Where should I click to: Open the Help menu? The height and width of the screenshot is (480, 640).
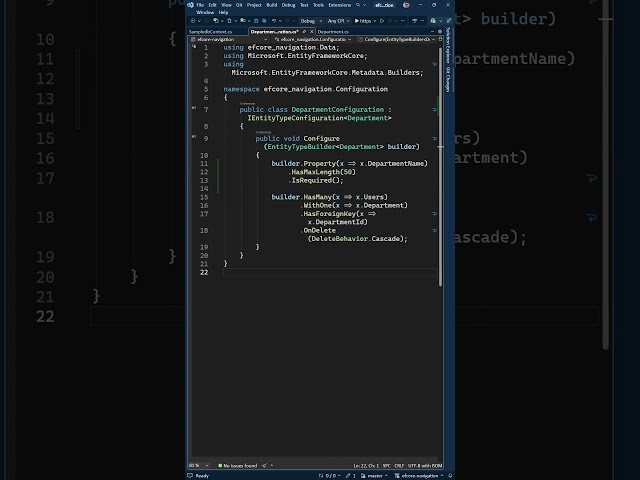click(x=223, y=12)
